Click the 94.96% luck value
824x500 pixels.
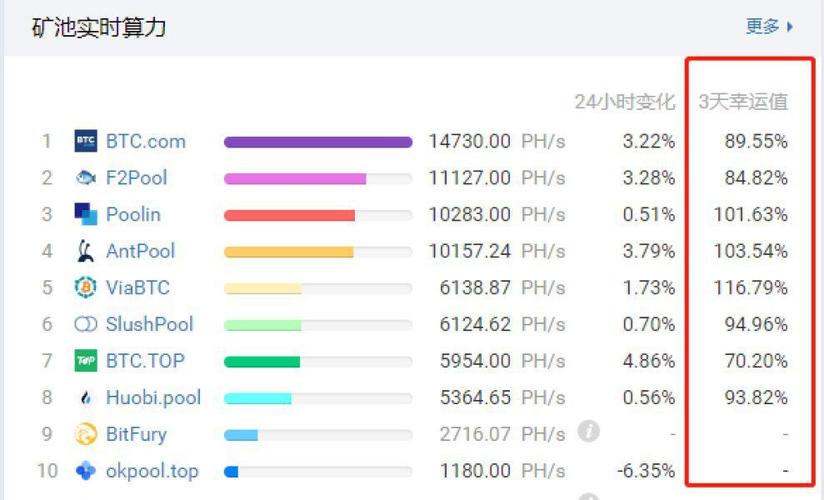[756, 324]
